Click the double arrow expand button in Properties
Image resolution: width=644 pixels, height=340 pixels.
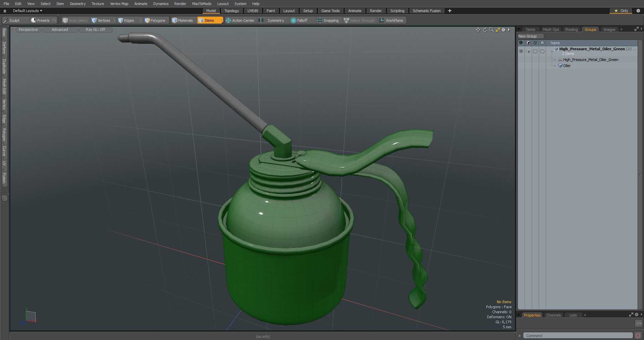(x=639, y=324)
